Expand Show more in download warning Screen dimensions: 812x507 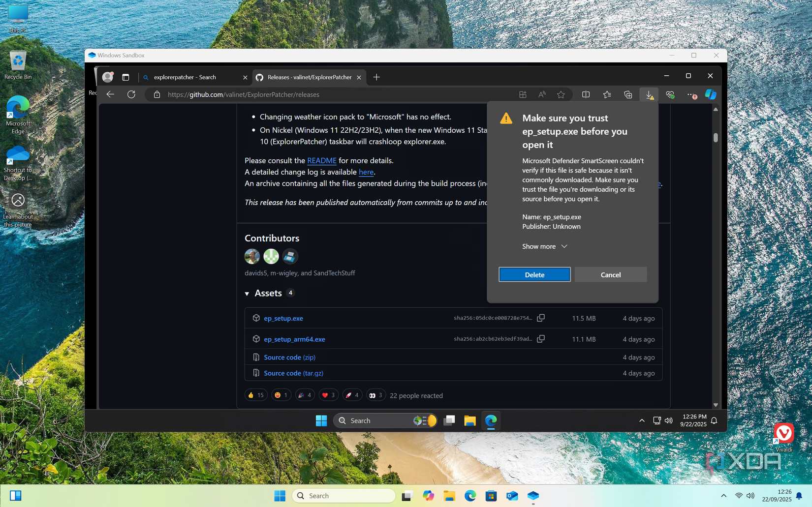pyautogui.click(x=545, y=246)
